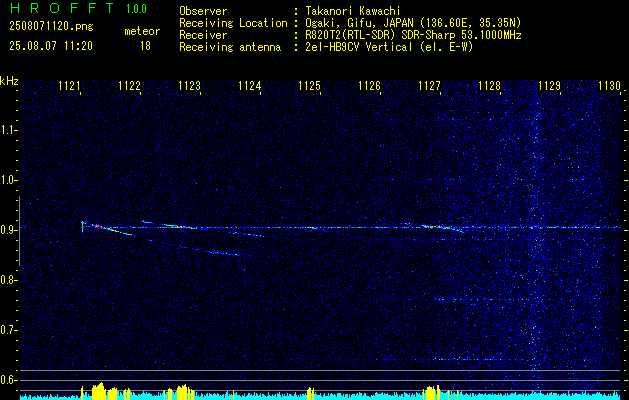Click the 1123 time axis label

(x=189, y=86)
